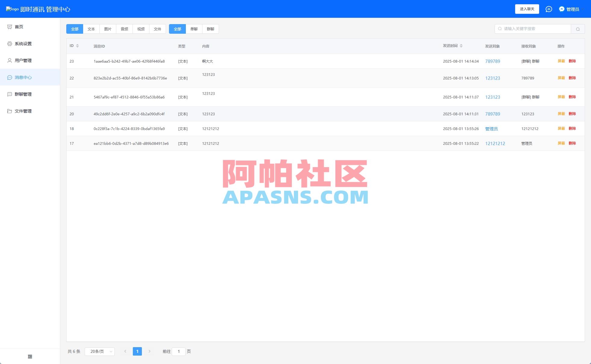Toggle 发送时间 column sort order
The height and width of the screenshot is (364, 591).
click(x=461, y=46)
